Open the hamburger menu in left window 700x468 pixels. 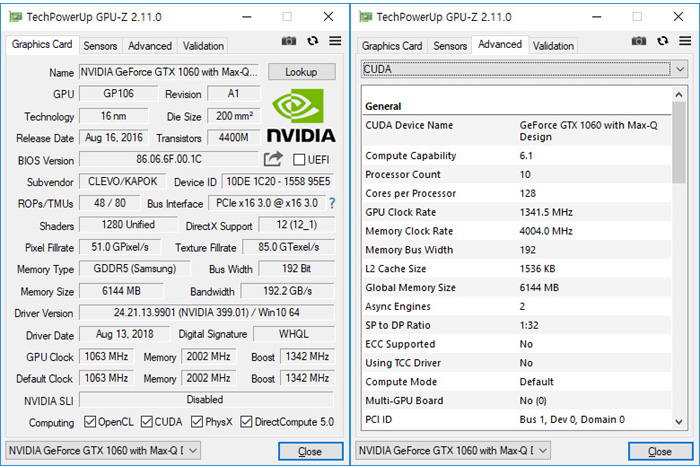[x=335, y=41]
